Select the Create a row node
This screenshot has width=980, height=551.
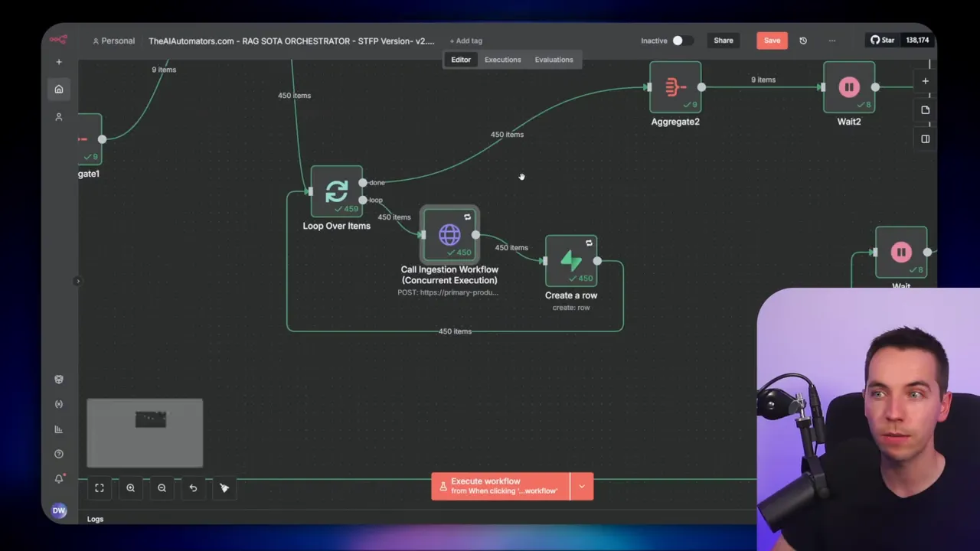coord(571,261)
